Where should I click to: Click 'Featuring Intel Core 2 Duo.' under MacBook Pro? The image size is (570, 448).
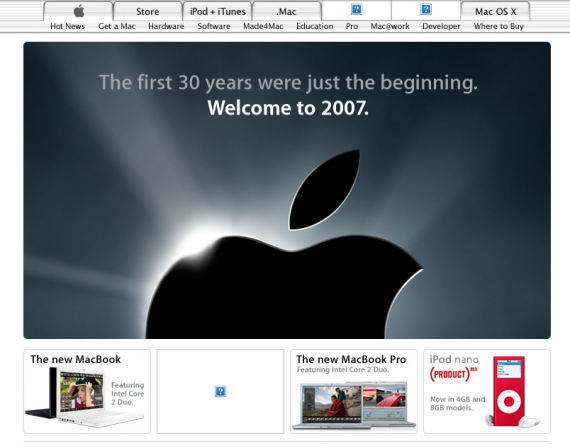click(343, 370)
